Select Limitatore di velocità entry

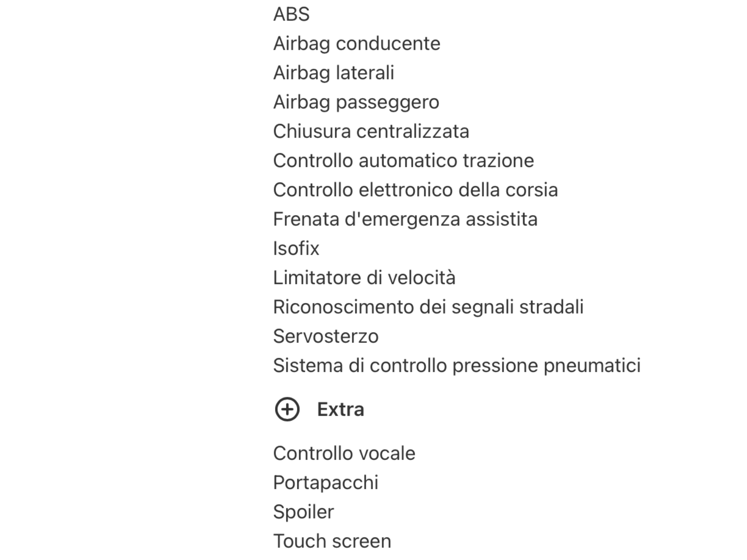click(364, 278)
